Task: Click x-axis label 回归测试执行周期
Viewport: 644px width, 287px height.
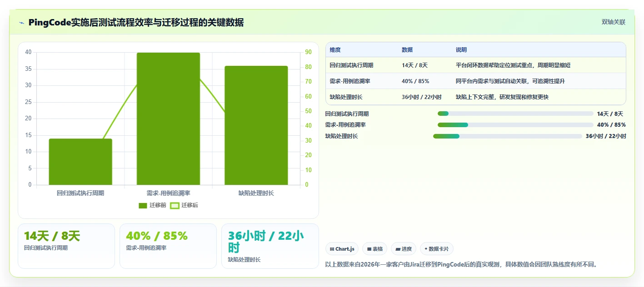Action: pos(80,193)
